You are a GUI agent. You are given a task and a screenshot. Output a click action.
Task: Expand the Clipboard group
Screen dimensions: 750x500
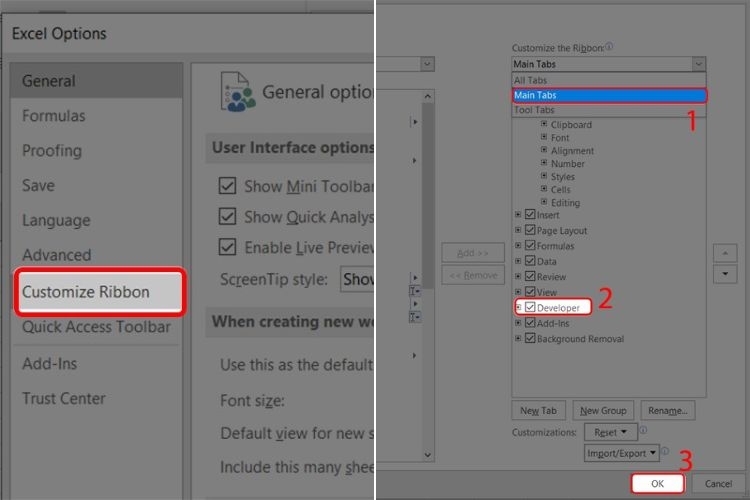[x=544, y=124]
